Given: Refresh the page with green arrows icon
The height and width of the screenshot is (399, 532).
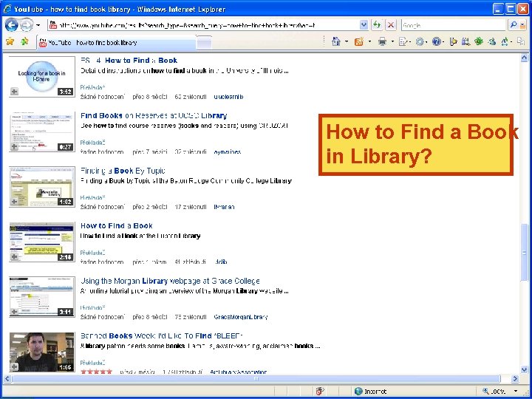Looking at the screenshot, I should 377,25.
